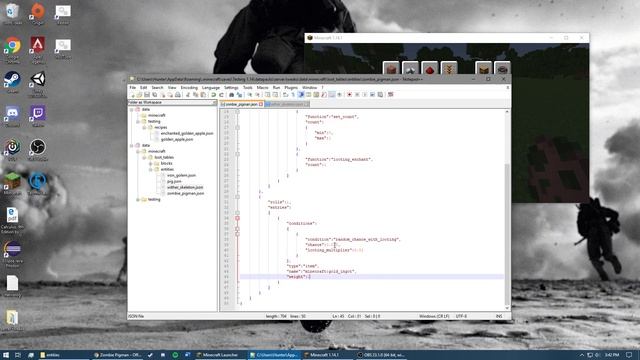Open iron_golem.json in workspace tree
The image size is (640, 360).
click(181, 176)
